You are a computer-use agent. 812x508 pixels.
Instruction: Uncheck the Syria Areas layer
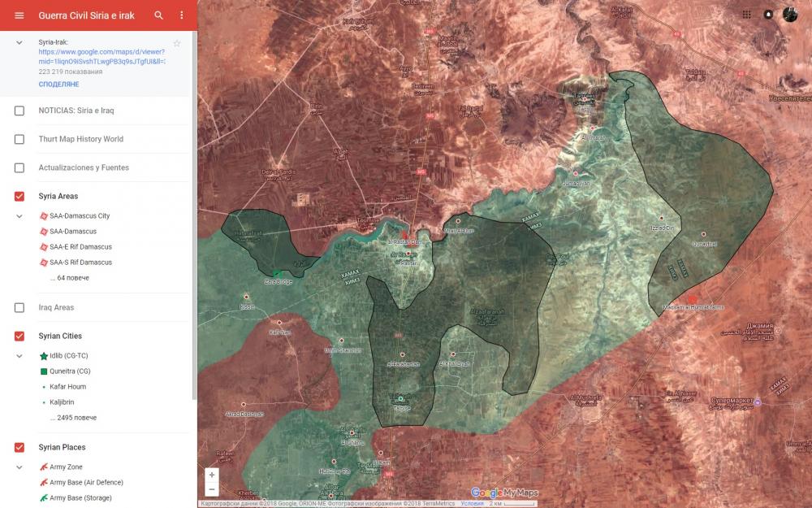[19, 197]
